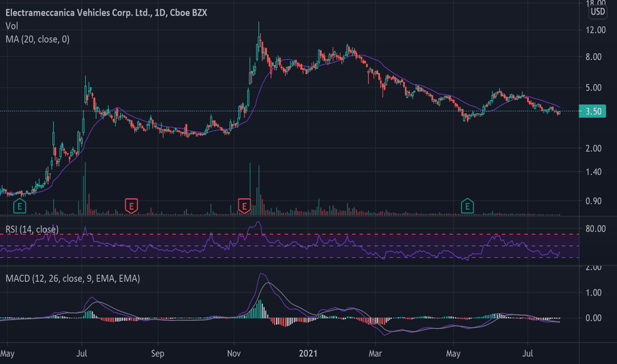617x364 pixels.
Task: Click the 0.00 MACD axis label
Action: (x=593, y=318)
